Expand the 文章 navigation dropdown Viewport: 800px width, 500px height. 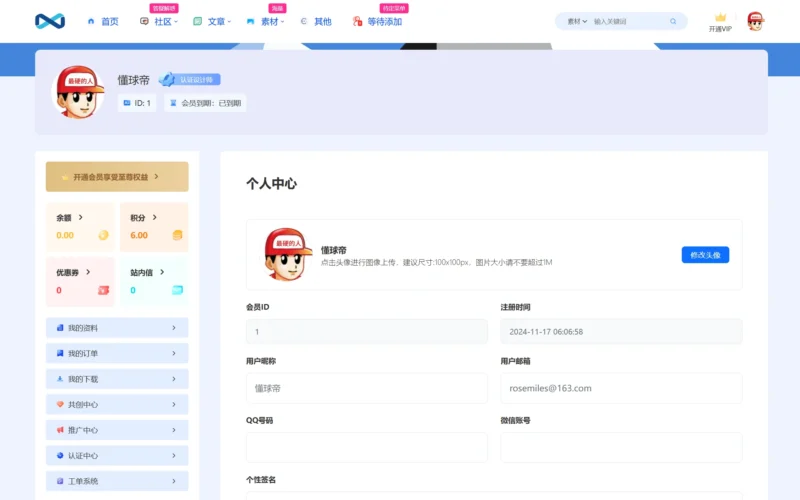click(215, 21)
